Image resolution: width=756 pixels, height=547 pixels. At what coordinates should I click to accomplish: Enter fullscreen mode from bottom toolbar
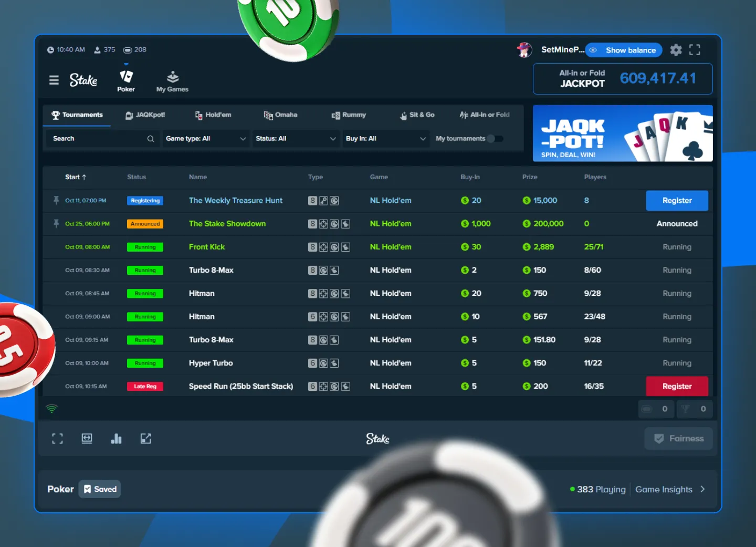pos(58,439)
